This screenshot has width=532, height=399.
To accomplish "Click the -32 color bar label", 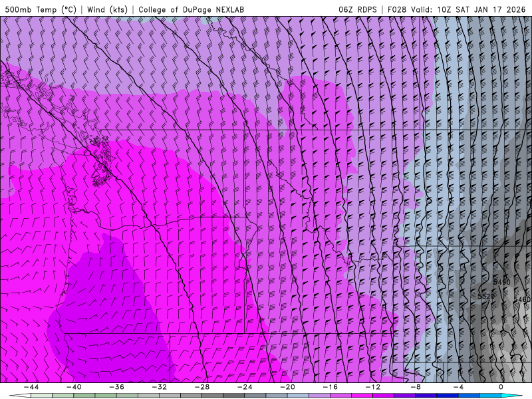I will tap(160, 387).
